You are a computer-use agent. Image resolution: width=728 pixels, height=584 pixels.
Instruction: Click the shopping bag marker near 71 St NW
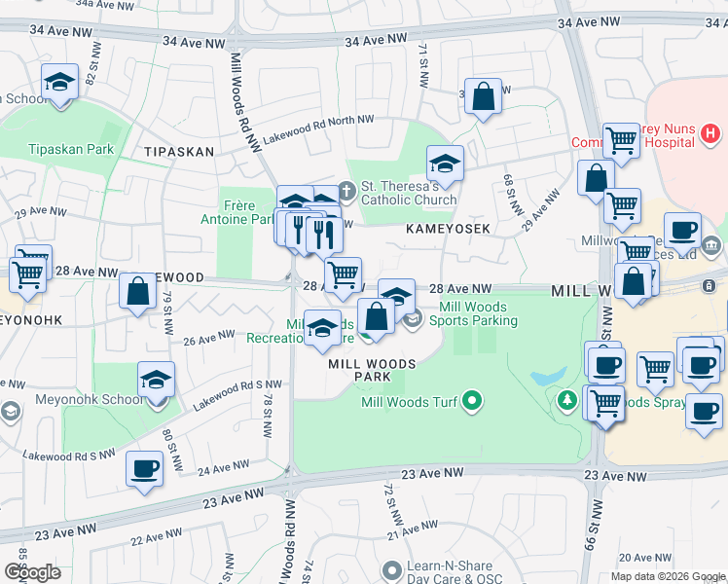483,96
